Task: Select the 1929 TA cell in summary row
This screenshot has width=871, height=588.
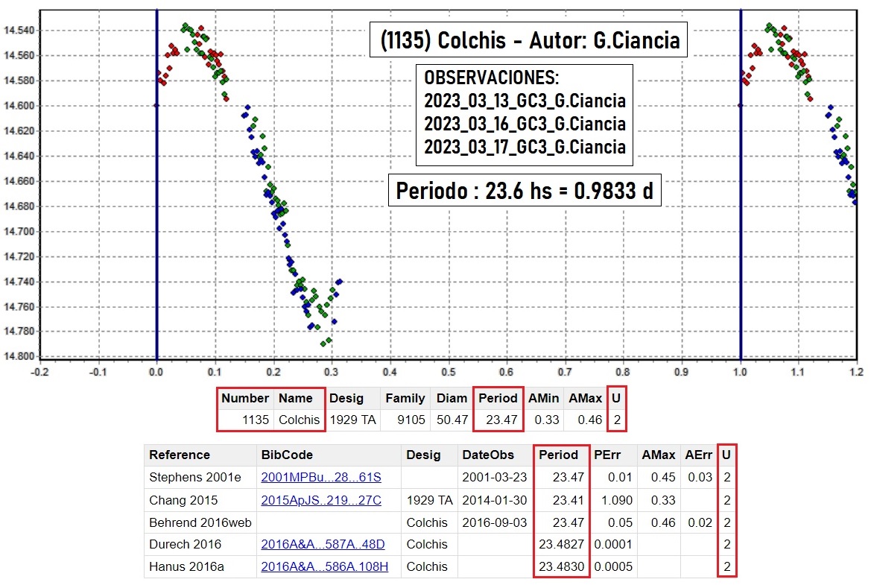Action: [x=352, y=420]
